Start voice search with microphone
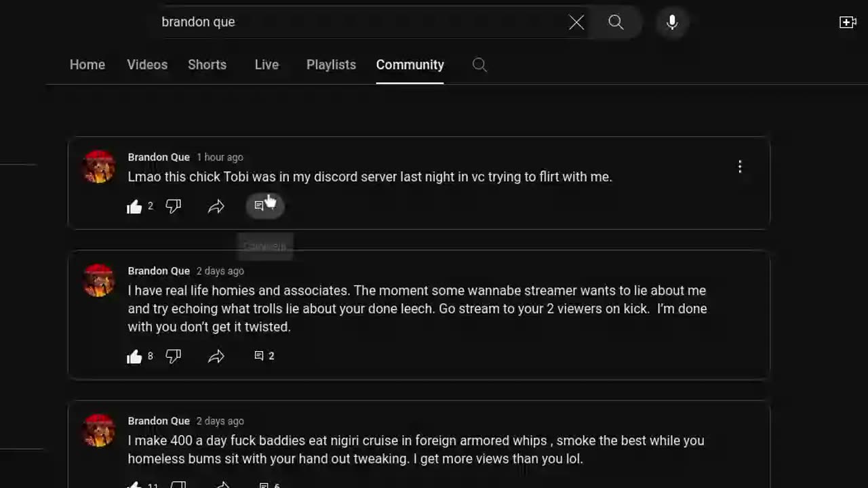 pyautogui.click(x=672, y=22)
